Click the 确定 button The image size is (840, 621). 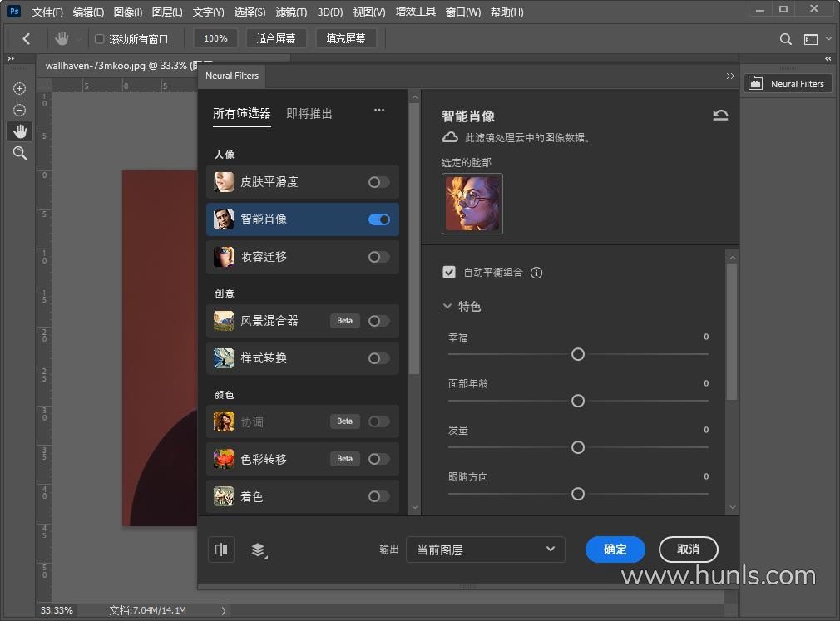point(615,550)
